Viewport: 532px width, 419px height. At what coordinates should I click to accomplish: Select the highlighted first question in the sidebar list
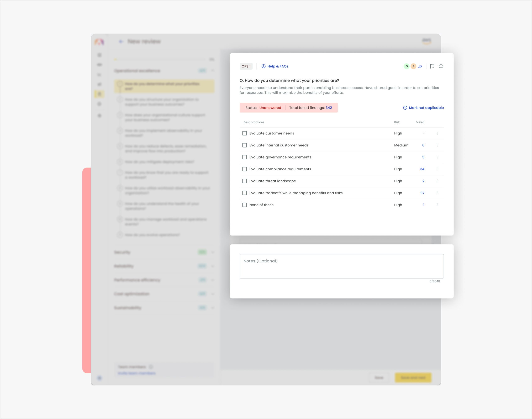[164, 86]
